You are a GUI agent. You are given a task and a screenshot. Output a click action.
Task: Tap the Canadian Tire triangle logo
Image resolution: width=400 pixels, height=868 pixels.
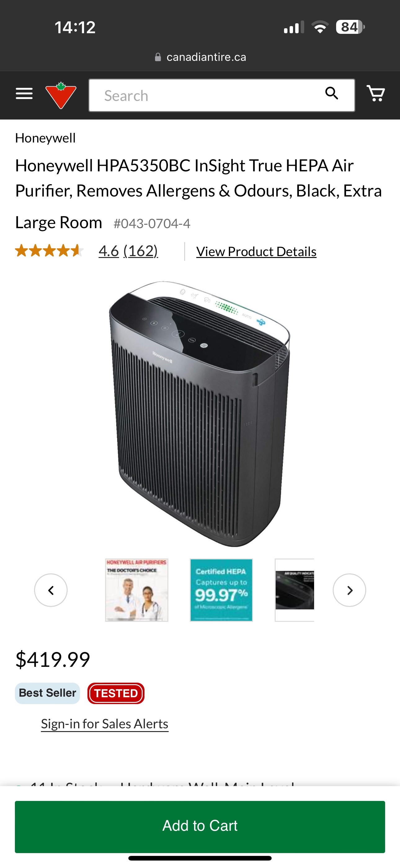click(61, 95)
